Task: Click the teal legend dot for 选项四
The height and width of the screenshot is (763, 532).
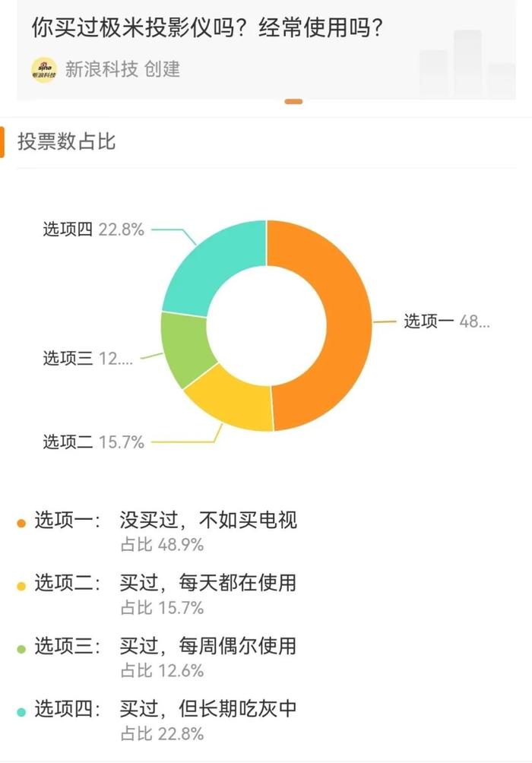Action: click(21, 712)
